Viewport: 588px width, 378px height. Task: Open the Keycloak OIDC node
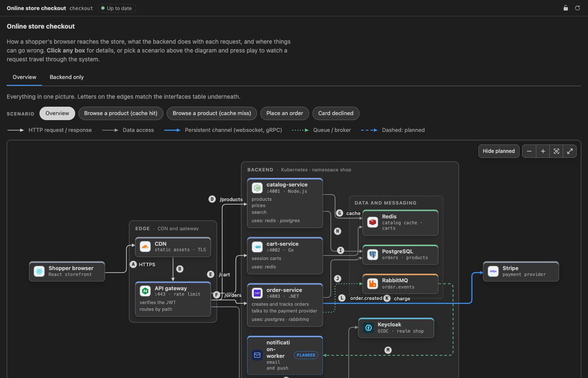pos(396,328)
